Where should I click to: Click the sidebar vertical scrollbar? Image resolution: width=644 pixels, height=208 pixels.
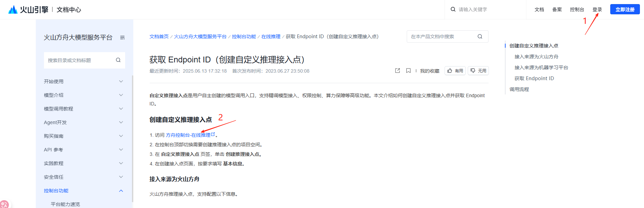[x=132, y=139]
